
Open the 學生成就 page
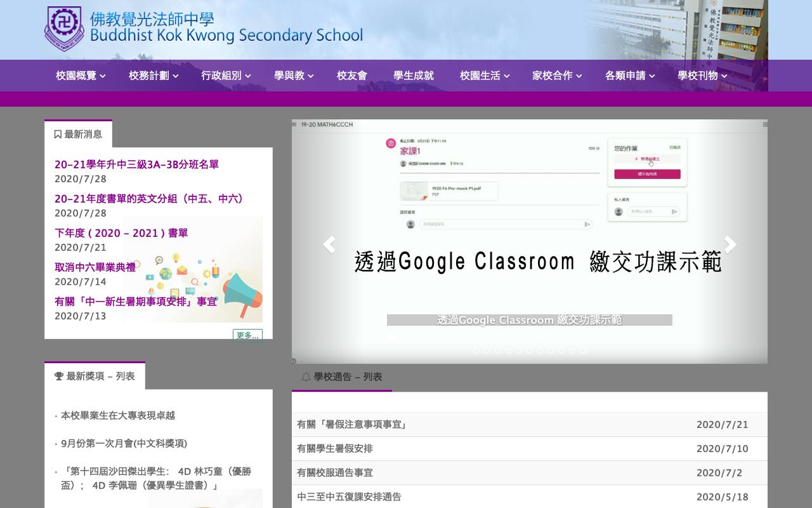(x=414, y=76)
